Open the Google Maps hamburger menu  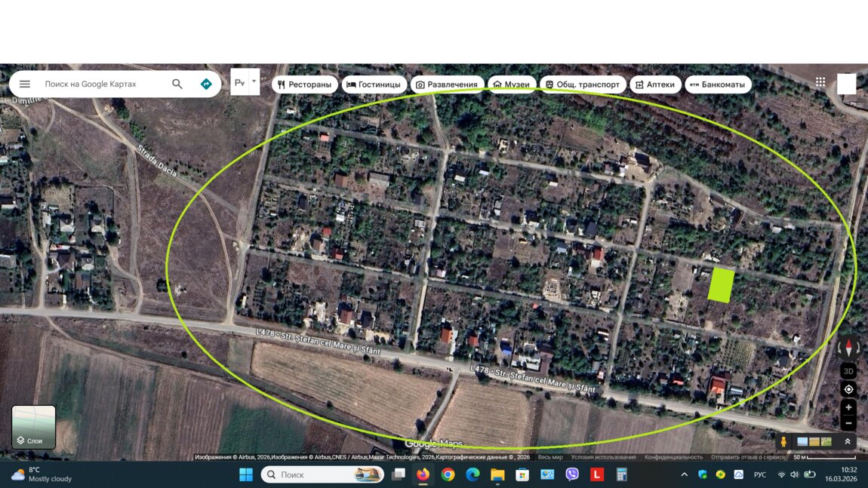click(x=25, y=84)
